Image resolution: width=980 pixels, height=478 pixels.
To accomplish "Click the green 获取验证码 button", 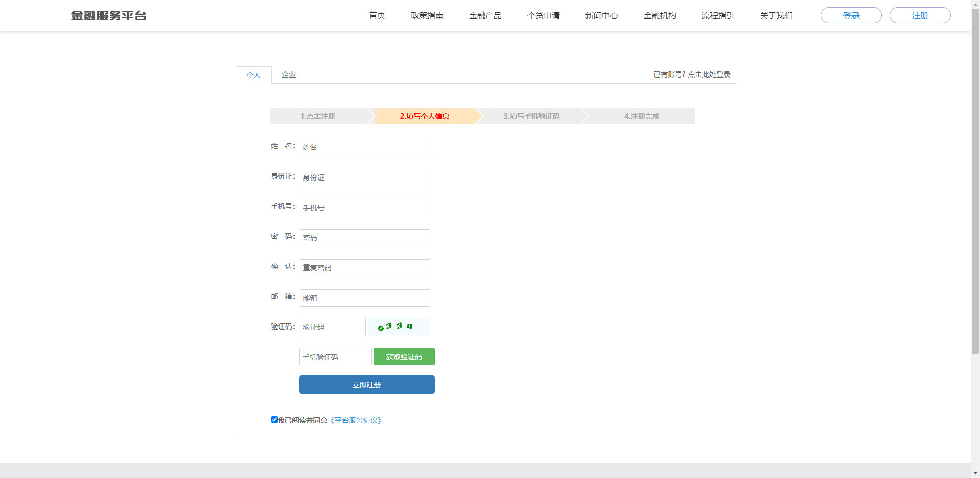I will click(404, 357).
